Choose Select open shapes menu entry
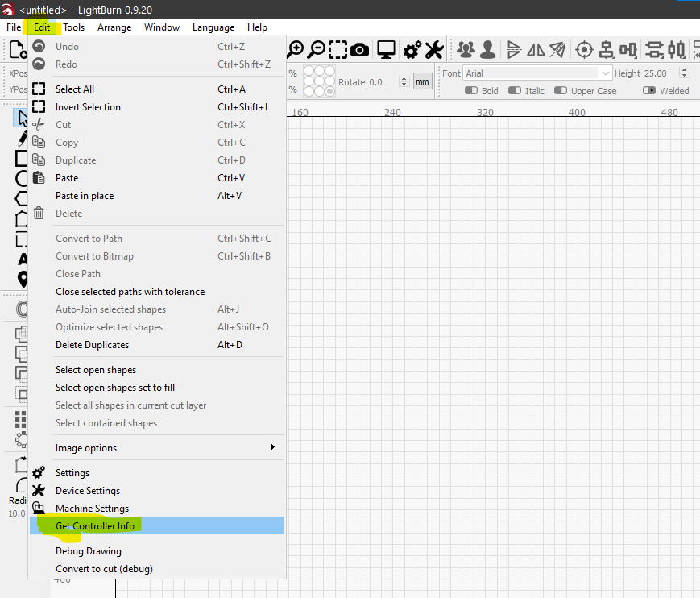This screenshot has height=598, width=700. click(156, 370)
